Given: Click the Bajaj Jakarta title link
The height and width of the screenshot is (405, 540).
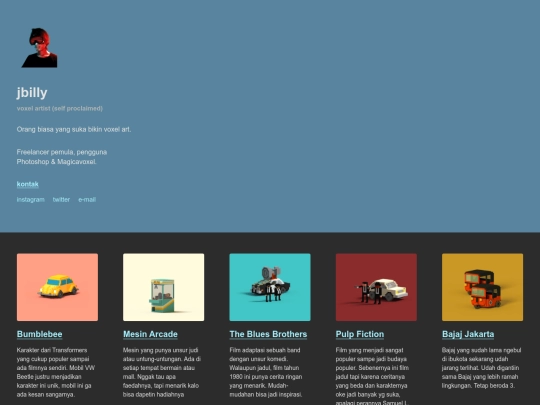Looking at the screenshot, I should tap(468, 334).
